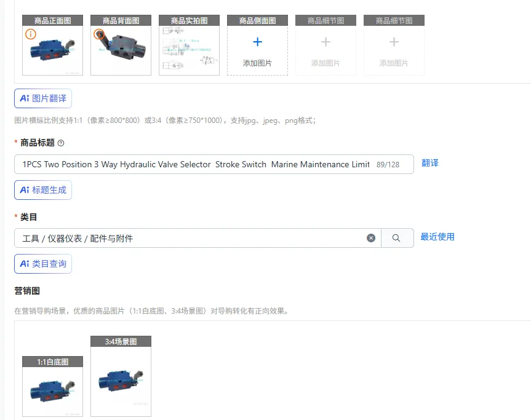Viewport: 531px width, 420px height.
Task: Click the 89/128 character counter
Action: [x=388, y=165]
